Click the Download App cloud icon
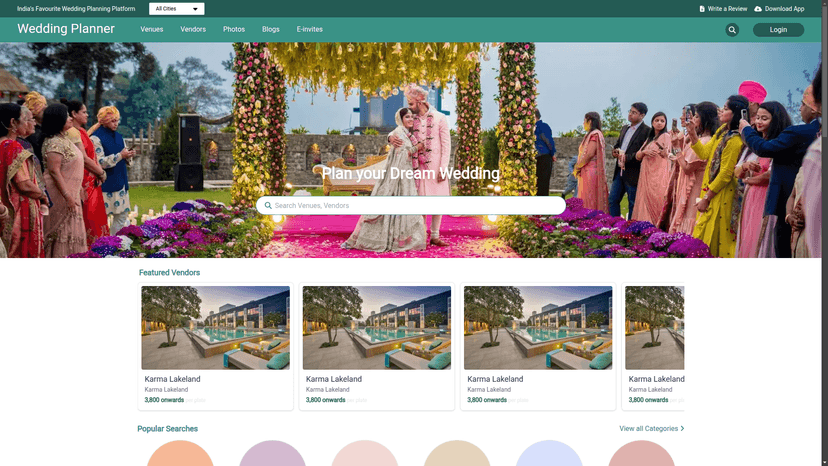828x466 pixels. [x=758, y=9]
